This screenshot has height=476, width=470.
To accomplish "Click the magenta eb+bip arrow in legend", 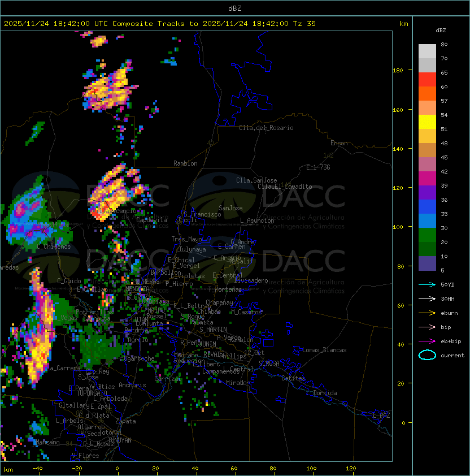I will tap(427, 341).
